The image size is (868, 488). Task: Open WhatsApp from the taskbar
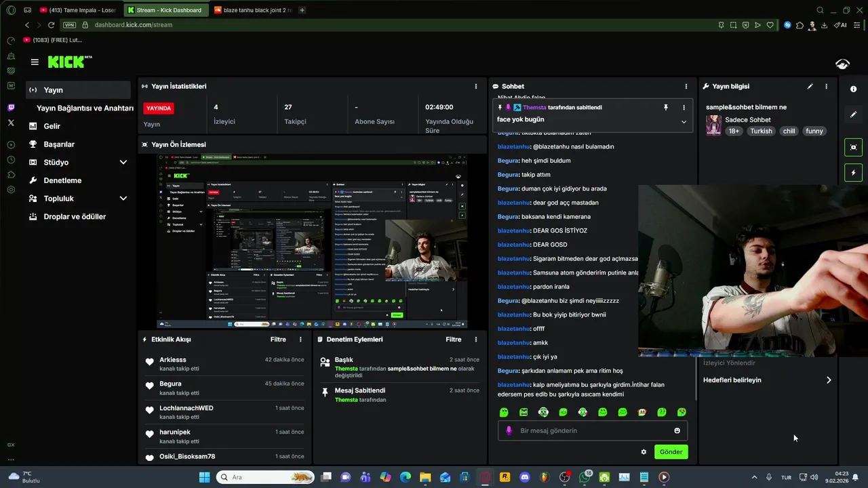click(x=585, y=477)
